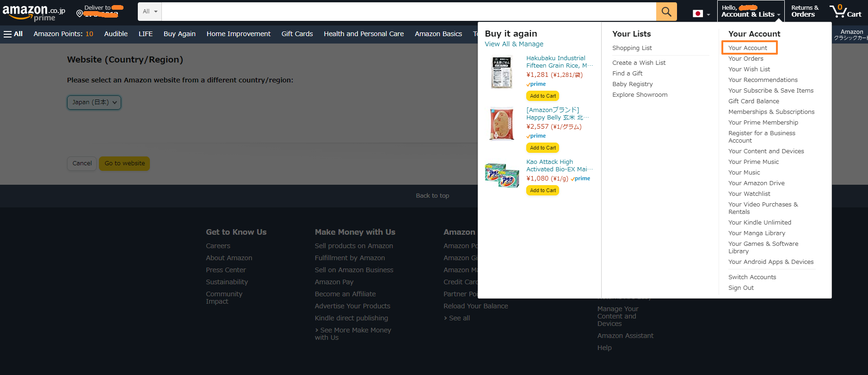Open Home Improvement in the navigation bar

tap(239, 34)
